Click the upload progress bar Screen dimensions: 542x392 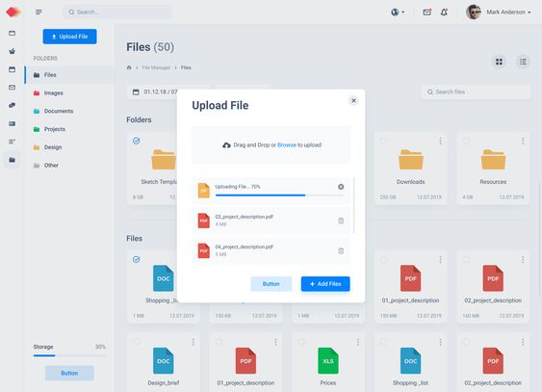pos(279,196)
